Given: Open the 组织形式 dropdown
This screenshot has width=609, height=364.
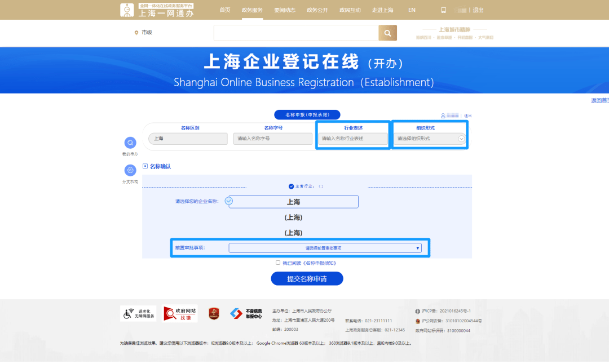Looking at the screenshot, I should [x=430, y=139].
